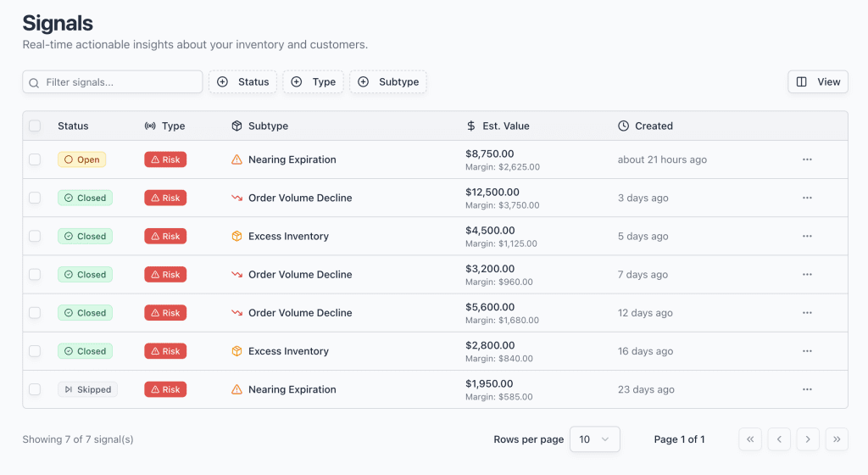Expand the Status filter
Screen dimensions: 868x475
(x=243, y=82)
